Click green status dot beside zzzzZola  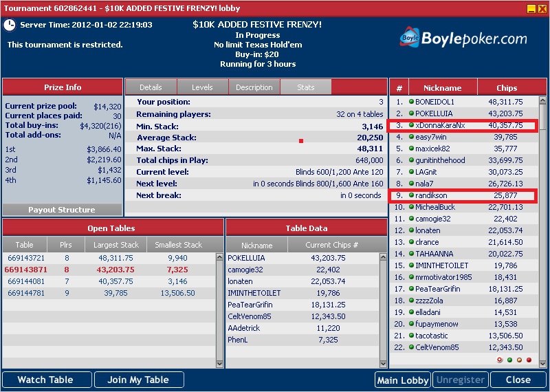pyautogui.click(x=411, y=301)
